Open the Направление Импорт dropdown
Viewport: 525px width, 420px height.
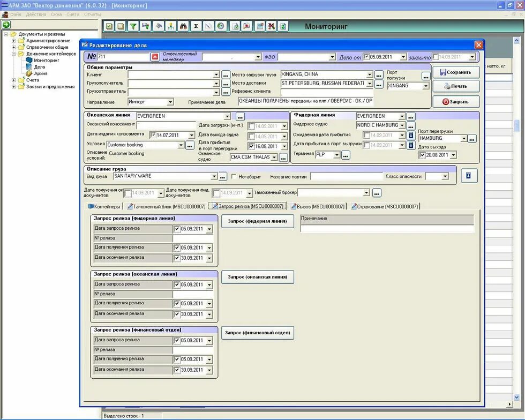pyautogui.click(x=170, y=102)
